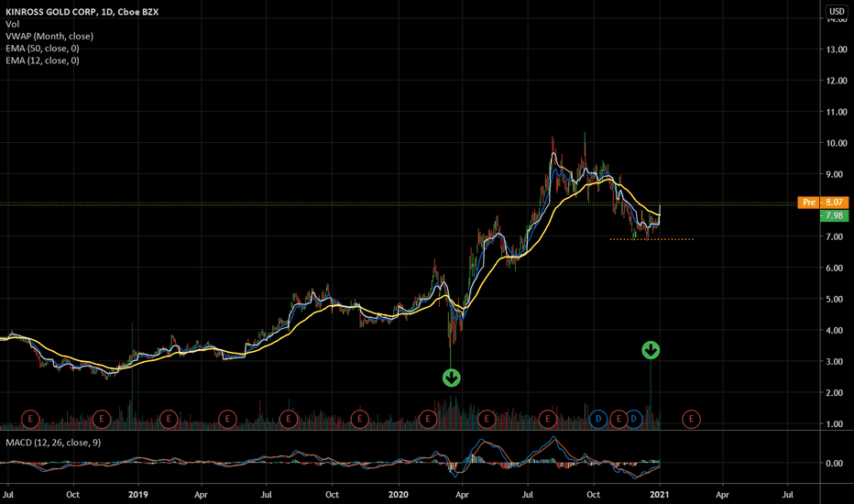
Task: Open the May 2019 earnings E marker
Action: tap(227, 419)
